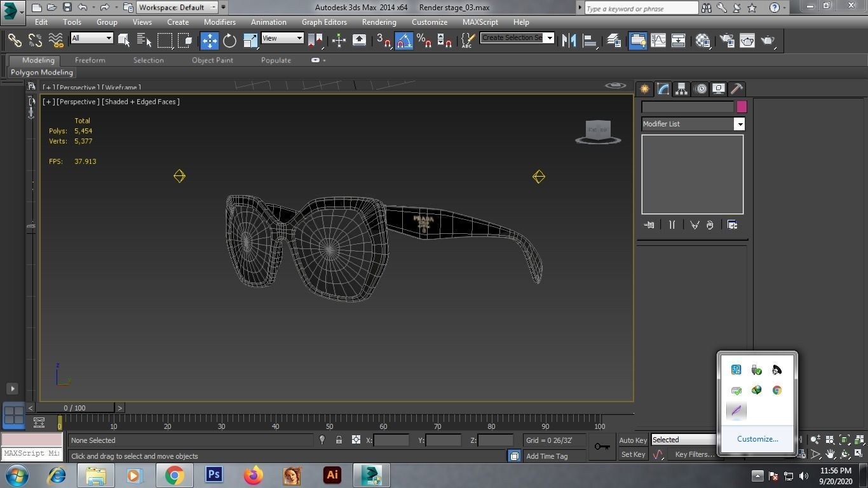The width and height of the screenshot is (868, 488).
Task: Toggle Absolute/Offset transform type-in mode
Action: click(356, 440)
